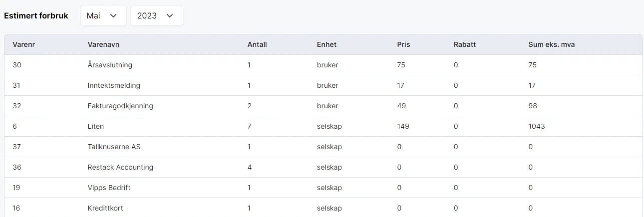Click the Antall column header
Image resolution: width=644 pixels, height=217 pixels.
(257, 44)
